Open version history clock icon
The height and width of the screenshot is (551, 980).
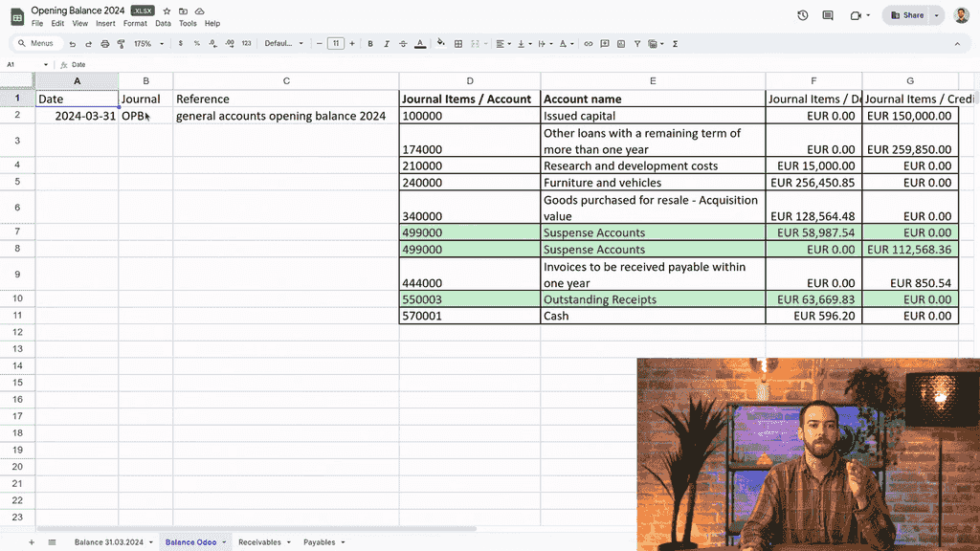click(802, 15)
